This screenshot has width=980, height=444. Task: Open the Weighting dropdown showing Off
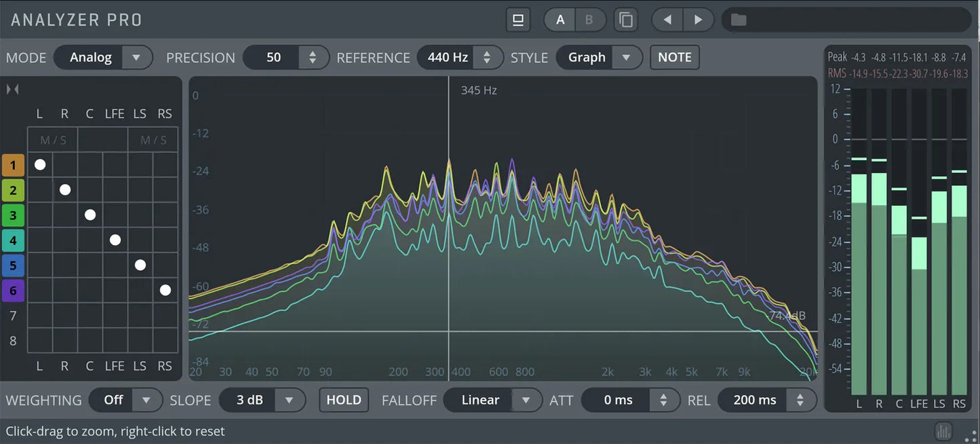coord(126,400)
